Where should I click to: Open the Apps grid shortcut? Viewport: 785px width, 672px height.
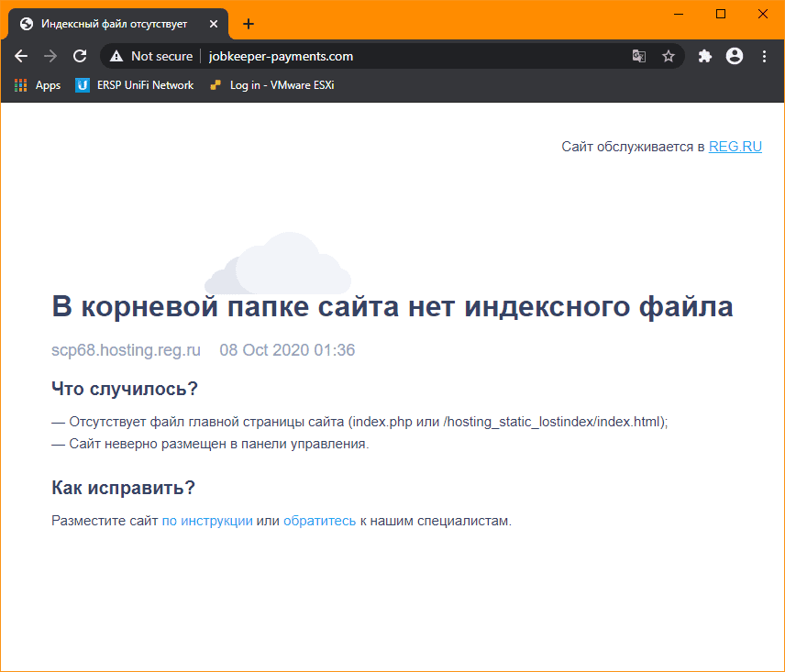point(38,85)
